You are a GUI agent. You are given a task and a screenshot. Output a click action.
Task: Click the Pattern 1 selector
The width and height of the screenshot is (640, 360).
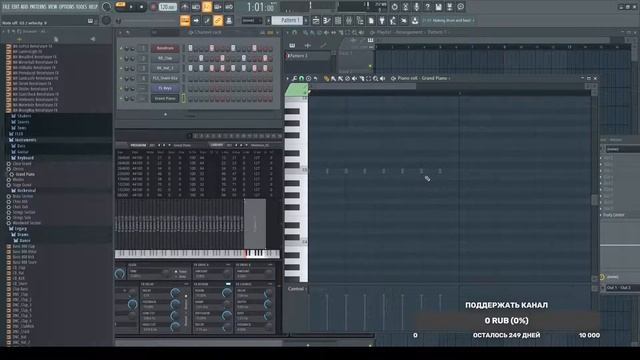[x=287, y=20]
